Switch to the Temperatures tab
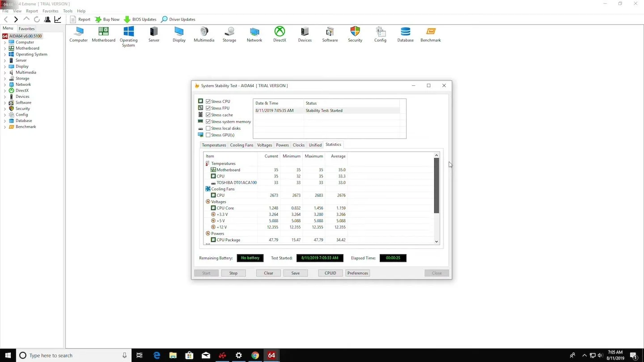 tap(214, 145)
